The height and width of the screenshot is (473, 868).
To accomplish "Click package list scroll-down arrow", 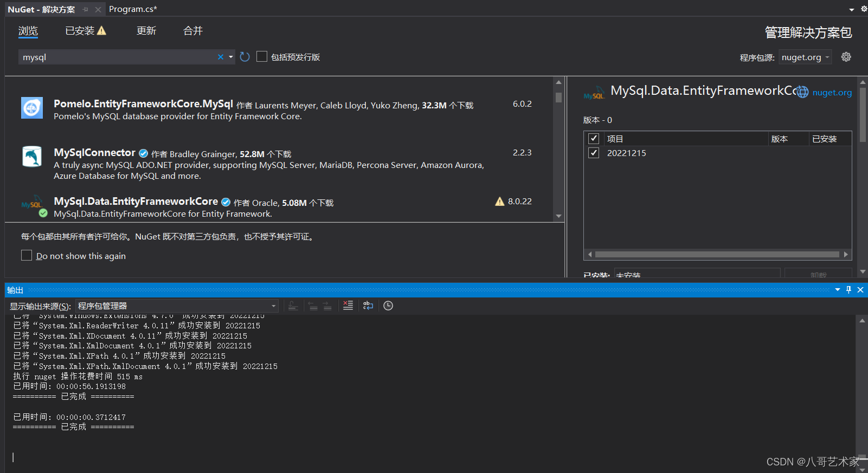I will pos(558,216).
